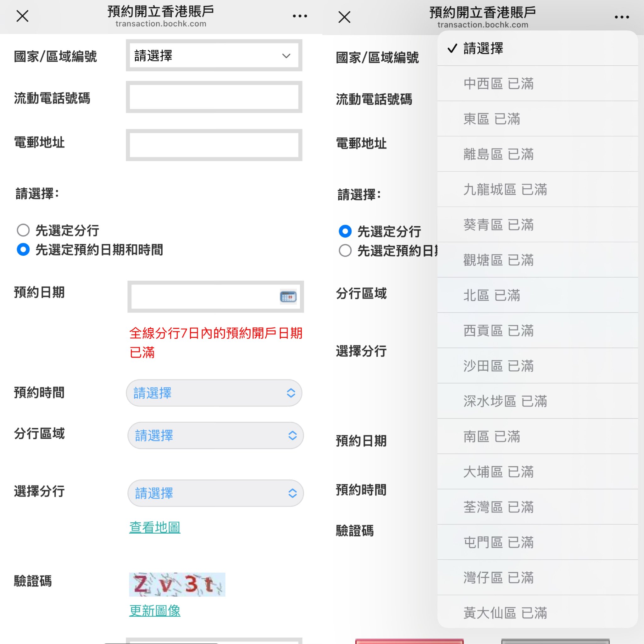The image size is (644, 644).
Task: Click the empty 預約日期 text field
Action: coord(200,297)
